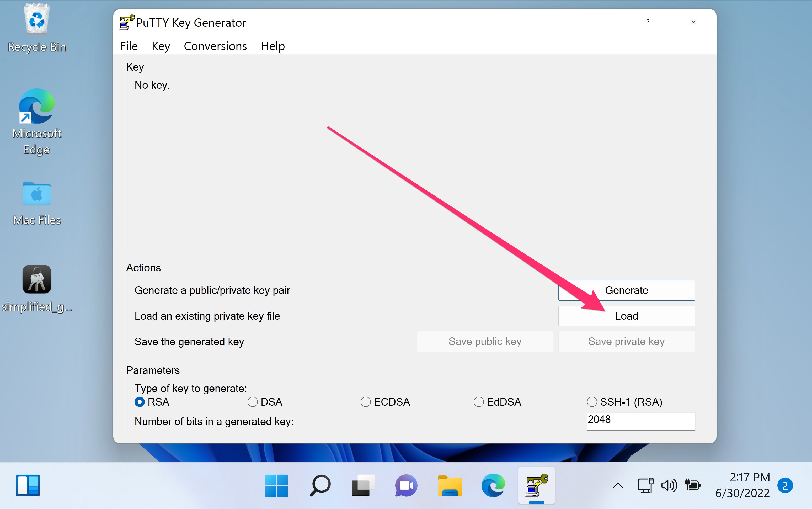Screen dimensions: 812x509
Task: Click the Save public key button
Action: [x=485, y=341]
